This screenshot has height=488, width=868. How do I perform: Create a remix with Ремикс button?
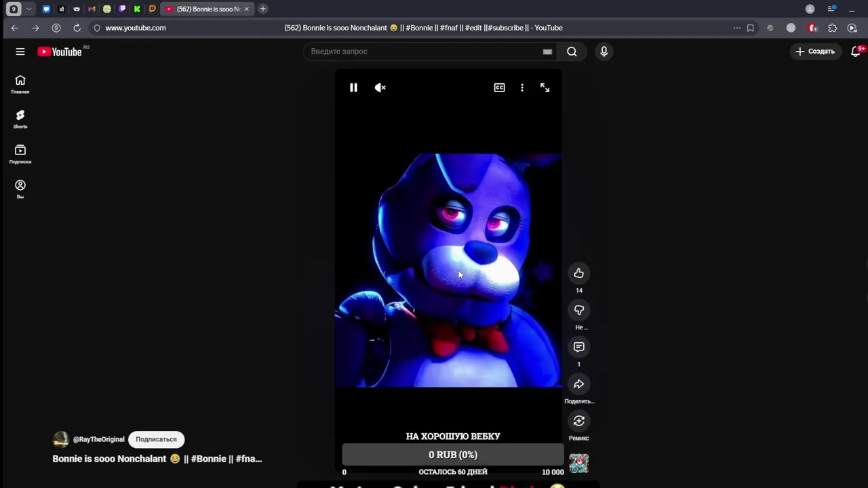578,421
